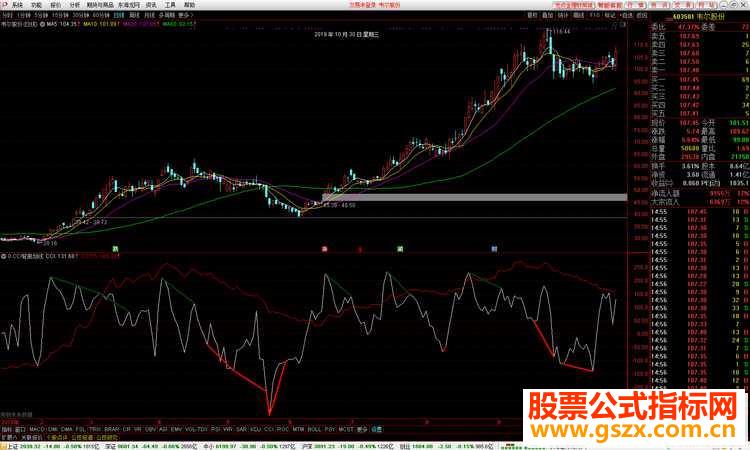Open the 功能 menu
Viewport: 750px width, 450px height.
(x=36, y=5)
